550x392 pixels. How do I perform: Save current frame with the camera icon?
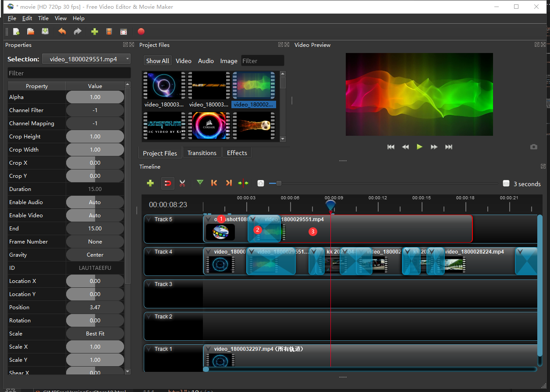(x=533, y=147)
